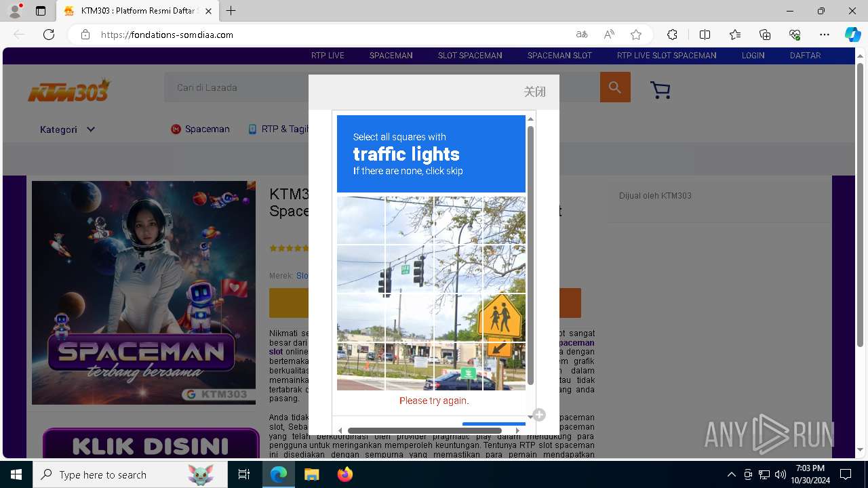This screenshot has width=868, height=488.
Task: Click the address bar URL
Action: [x=167, y=35]
